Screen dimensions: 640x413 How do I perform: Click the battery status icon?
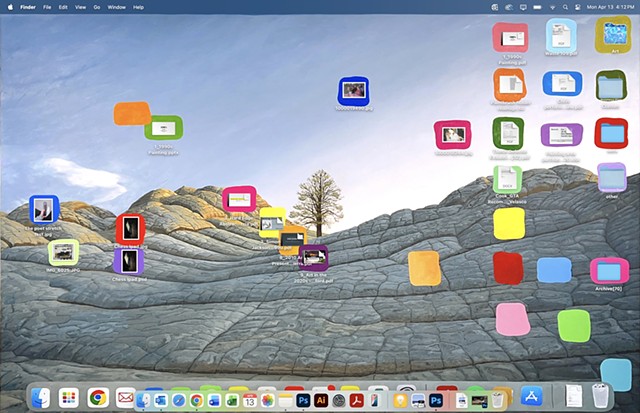click(x=537, y=7)
